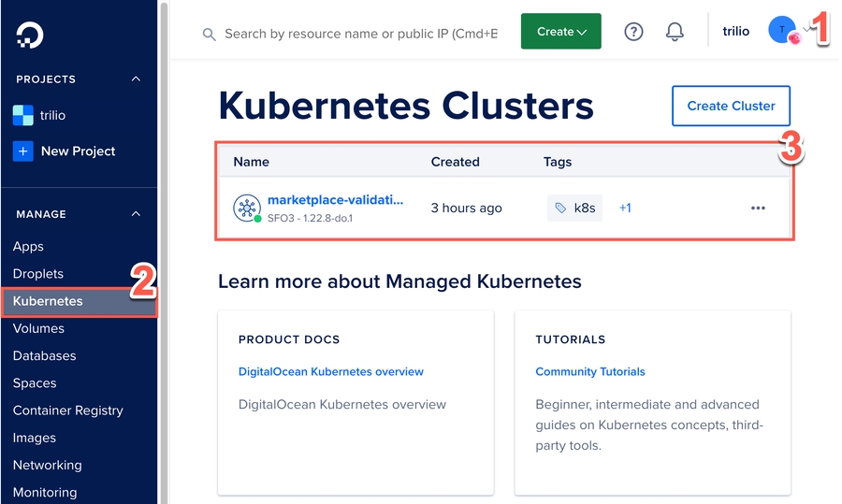Open the help question mark icon
Image resolution: width=842 pixels, height=504 pixels.
[x=633, y=32]
